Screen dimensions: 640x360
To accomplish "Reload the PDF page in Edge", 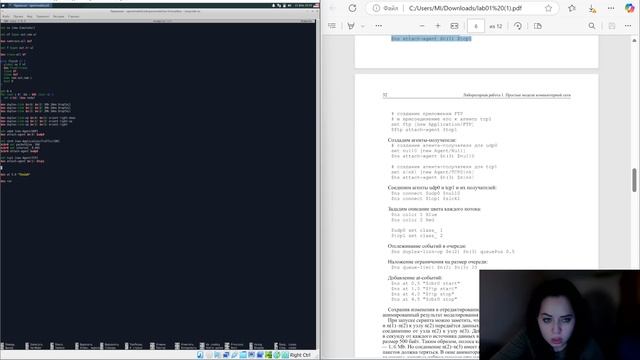I will point(352,8).
